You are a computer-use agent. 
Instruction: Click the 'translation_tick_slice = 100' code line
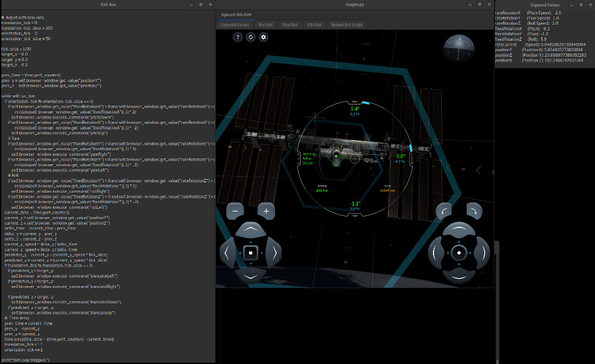(27, 28)
